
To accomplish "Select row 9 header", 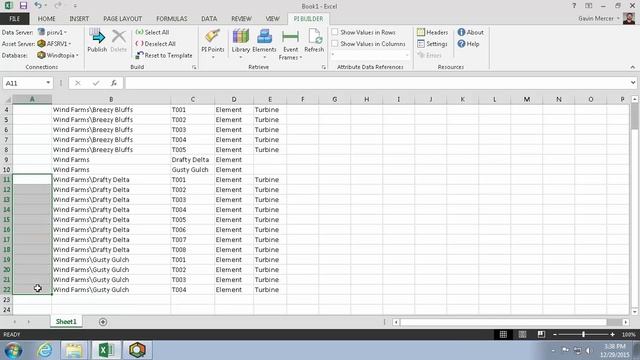I will pyautogui.click(x=7, y=160).
